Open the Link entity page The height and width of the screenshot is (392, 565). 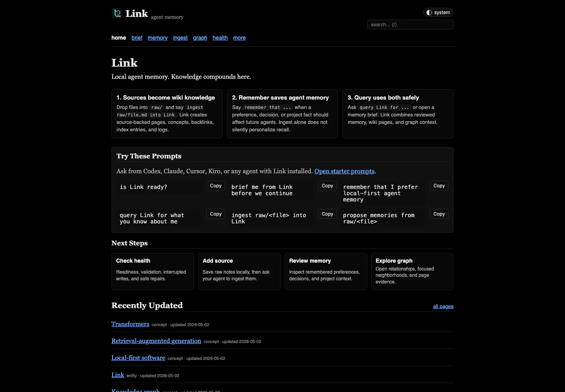coord(118,375)
